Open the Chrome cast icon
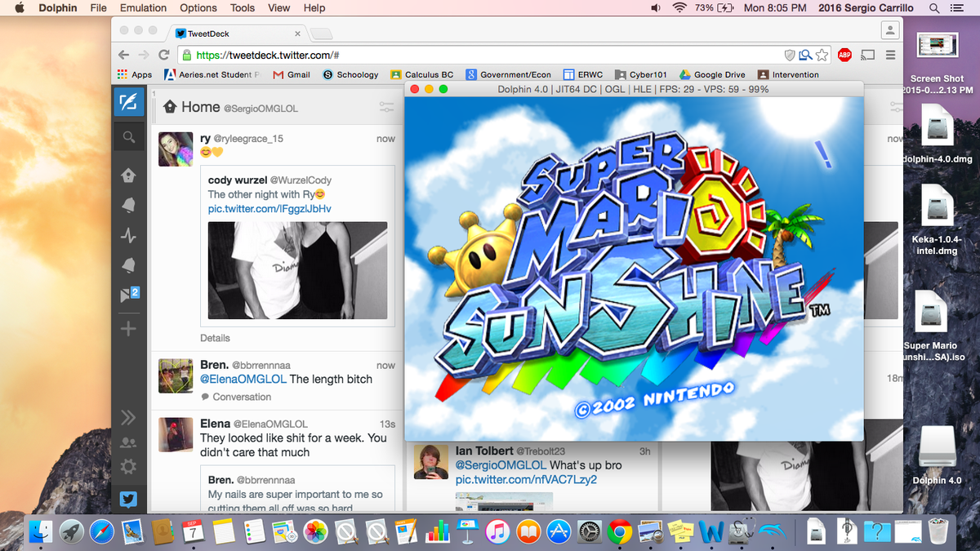 point(867,55)
